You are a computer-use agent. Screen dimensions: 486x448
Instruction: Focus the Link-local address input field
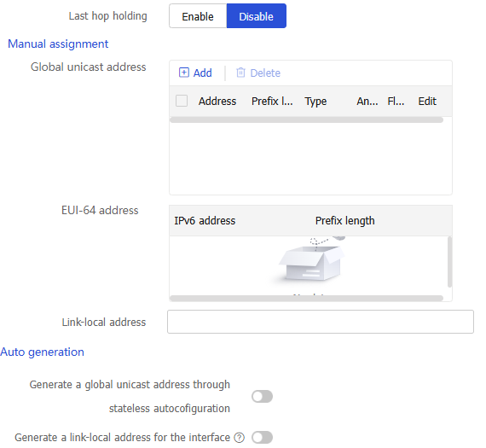click(321, 322)
